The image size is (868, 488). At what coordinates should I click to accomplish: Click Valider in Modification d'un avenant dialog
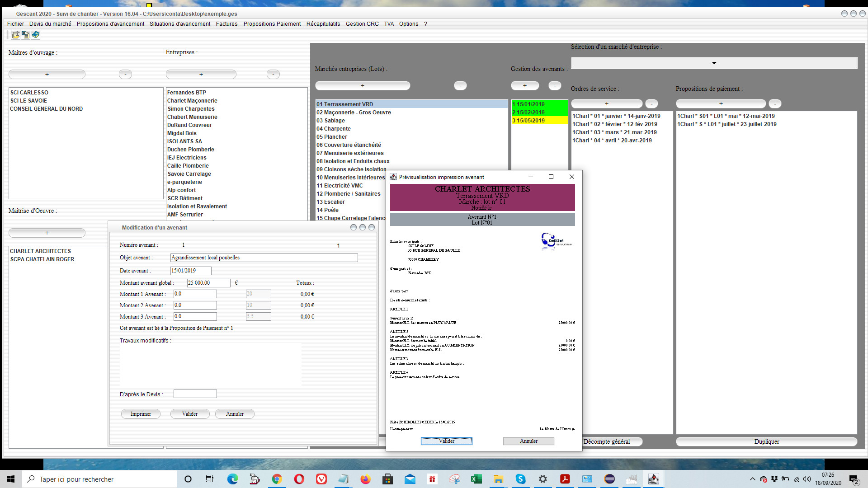click(190, 414)
